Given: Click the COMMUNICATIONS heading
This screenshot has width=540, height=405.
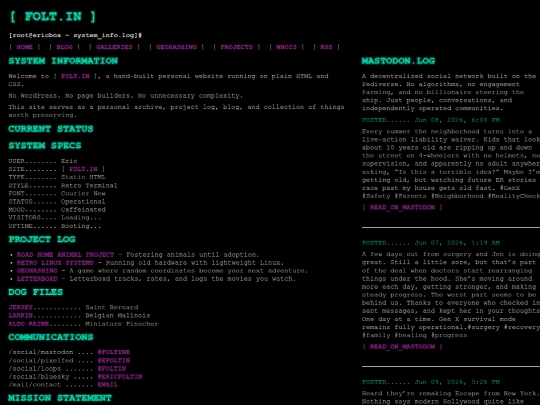Looking at the screenshot, I should tap(51, 337).
